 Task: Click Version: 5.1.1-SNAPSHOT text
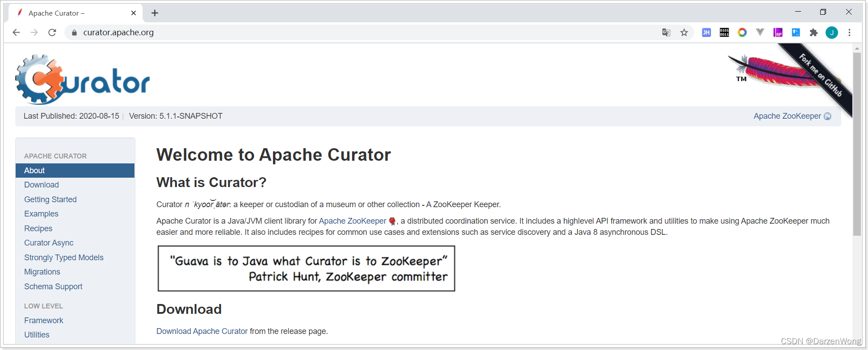point(176,116)
